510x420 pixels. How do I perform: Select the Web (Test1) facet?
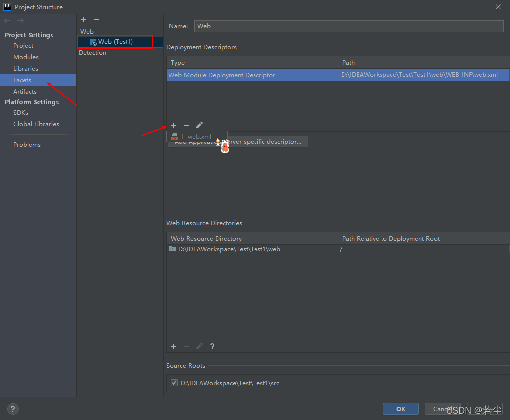115,42
